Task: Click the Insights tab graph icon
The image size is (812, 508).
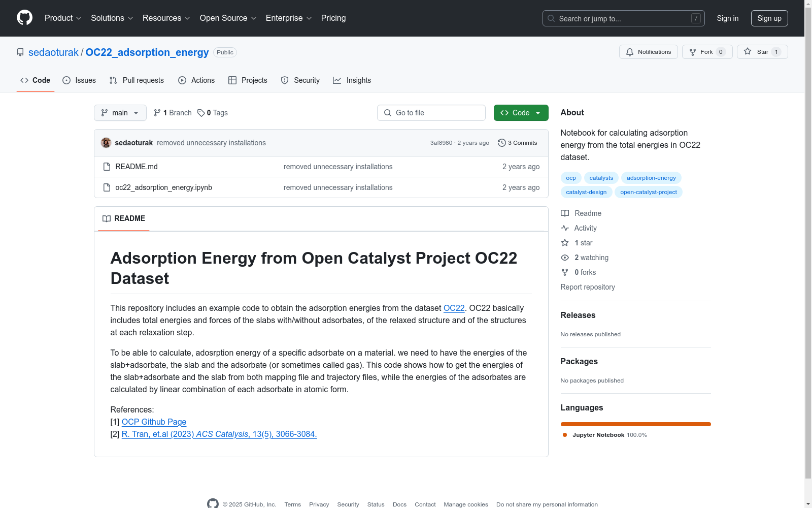Action: [337, 80]
